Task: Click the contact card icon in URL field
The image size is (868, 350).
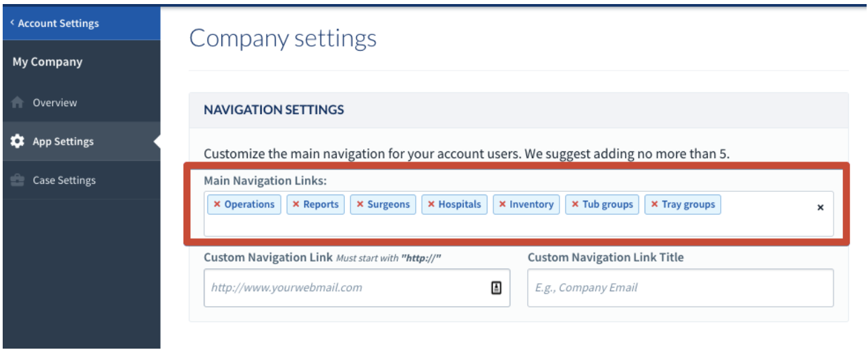Action: click(x=496, y=288)
